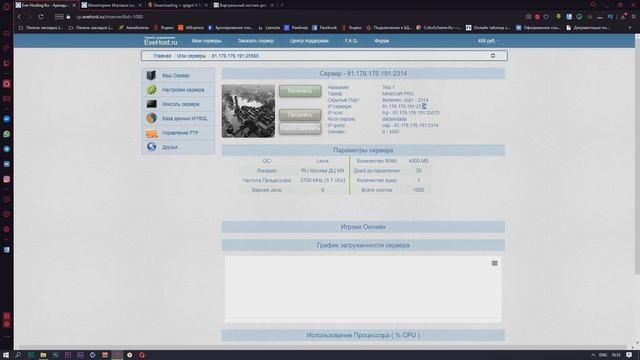Screen dimensions: 640x360
Task: Click disabled button below "Продлить"
Action: click(300, 129)
